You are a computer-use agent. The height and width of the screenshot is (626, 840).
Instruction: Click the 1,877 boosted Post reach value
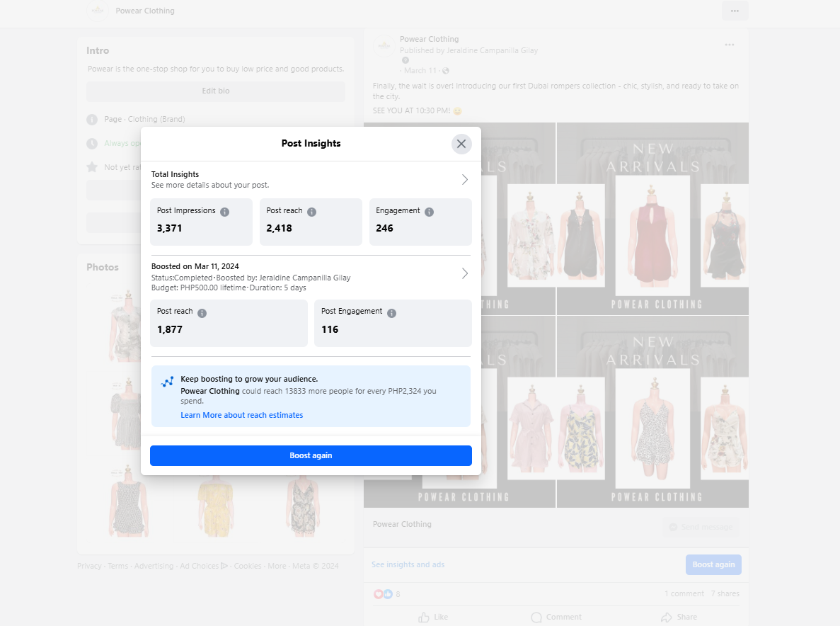[x=169, y=329]
